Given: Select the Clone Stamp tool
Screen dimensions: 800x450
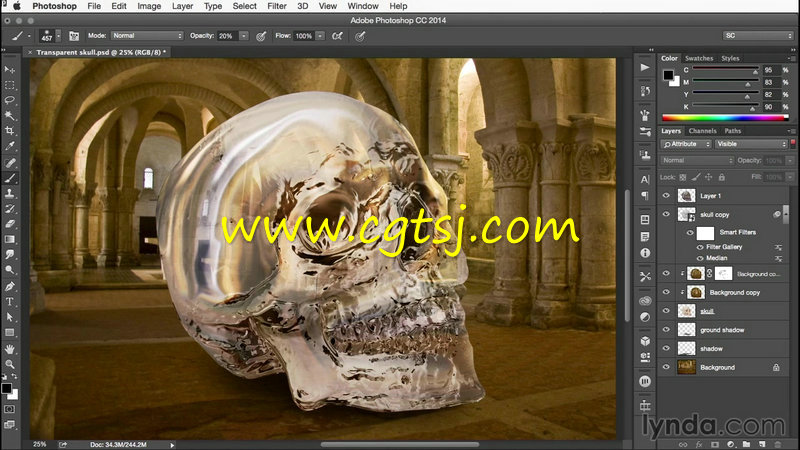Looking at the screenshot, I should [x=10, y=193].
